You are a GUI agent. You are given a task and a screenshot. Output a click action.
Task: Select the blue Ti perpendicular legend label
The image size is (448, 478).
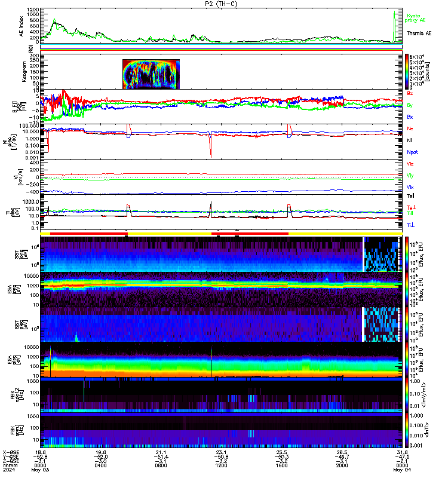(410, 225)
